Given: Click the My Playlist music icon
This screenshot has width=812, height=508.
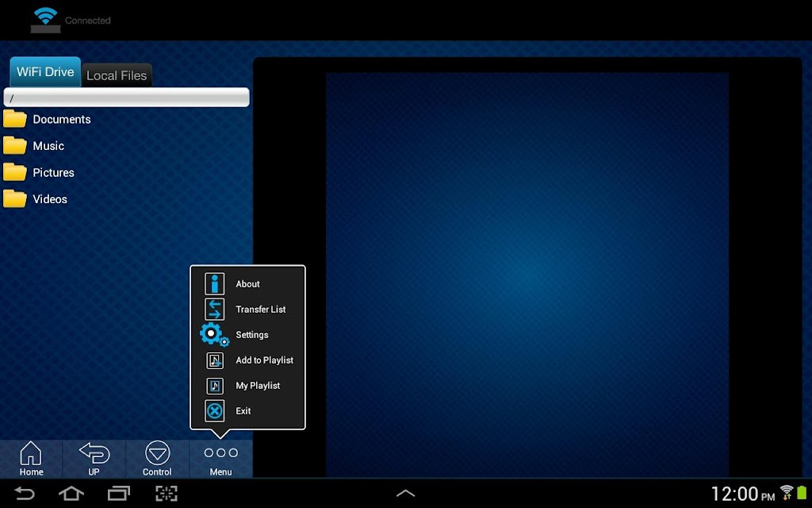Looking at the screenshot, I should (215, 386).
